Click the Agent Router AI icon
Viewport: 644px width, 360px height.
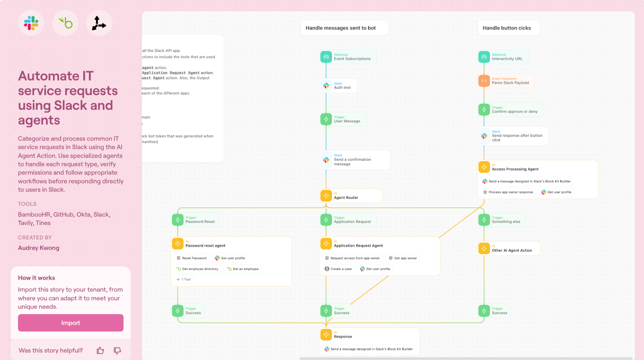pyautogui.click(x=326, y=196)
